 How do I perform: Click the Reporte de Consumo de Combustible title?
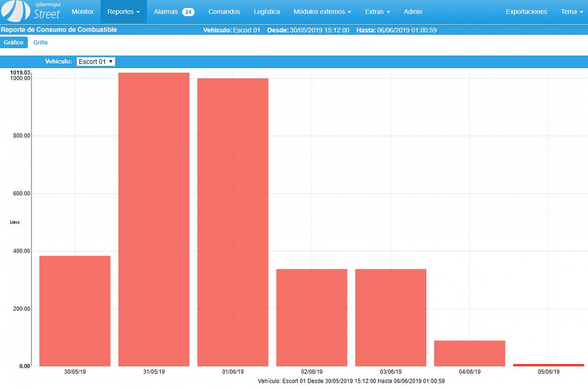pyautogui.click(x=59, y=30)
